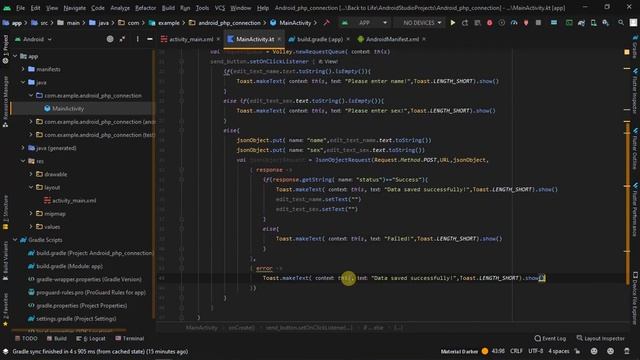Image resolution: width=640 pixels, height=360 pixels.
Task: Click Select Opened File target icon in Project panel
Action: coord(110,39)
